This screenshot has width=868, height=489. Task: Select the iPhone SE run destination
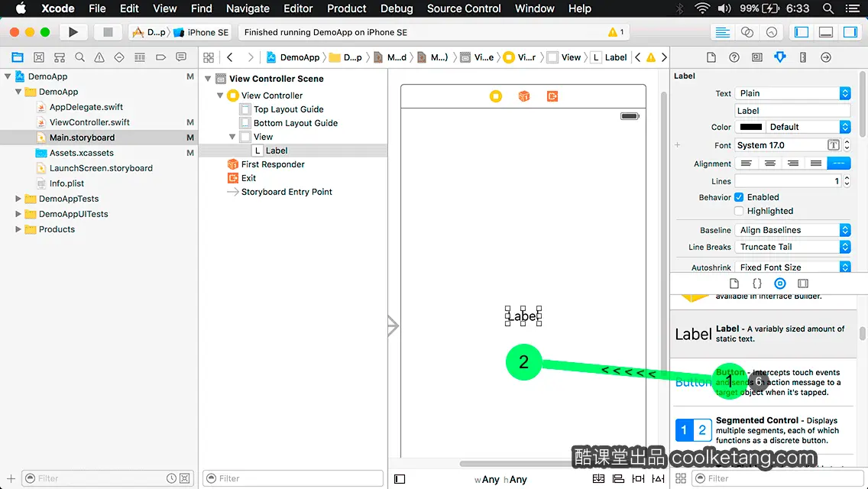pos(202,32)
